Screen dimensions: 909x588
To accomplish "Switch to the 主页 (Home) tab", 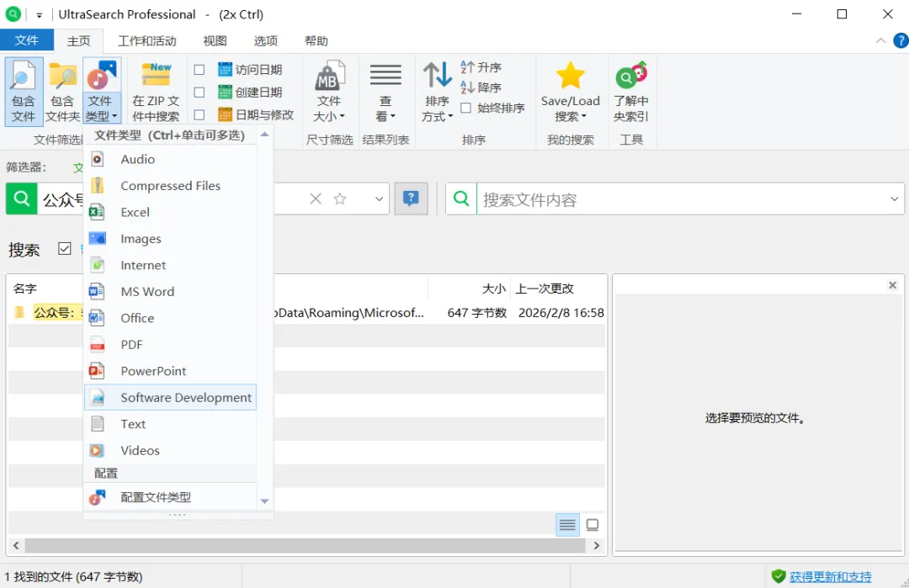I will click(x=79, y=40).
